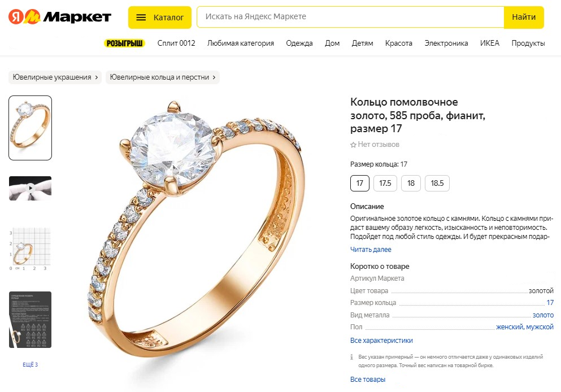Click the star icon next to Нет отзывов

pos(353,145)
